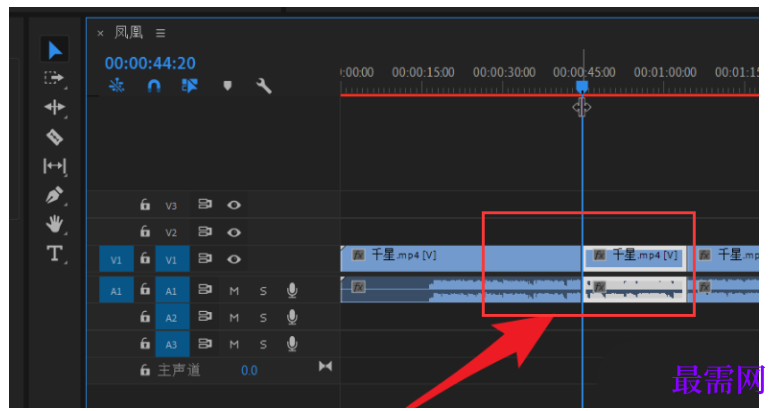Toggle the Snap magnet icon
This screenshot has width=784, height=411.
pyautogui.click(x=154, y=86)
